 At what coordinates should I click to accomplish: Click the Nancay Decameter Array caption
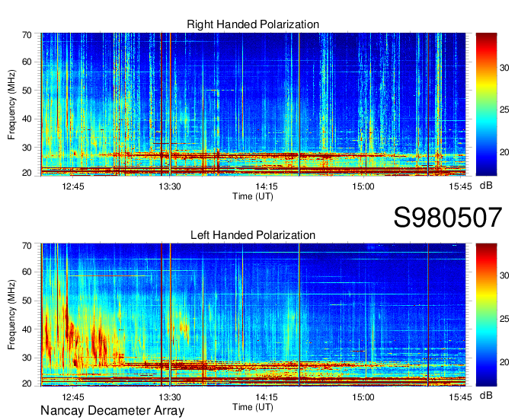point(112,410)
